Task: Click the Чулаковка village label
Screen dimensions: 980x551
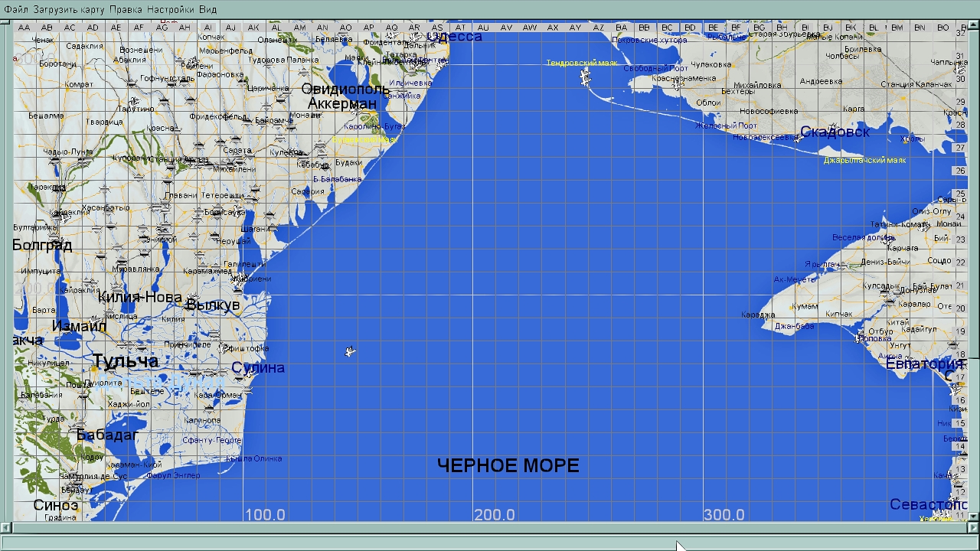Action: [711, 65]
